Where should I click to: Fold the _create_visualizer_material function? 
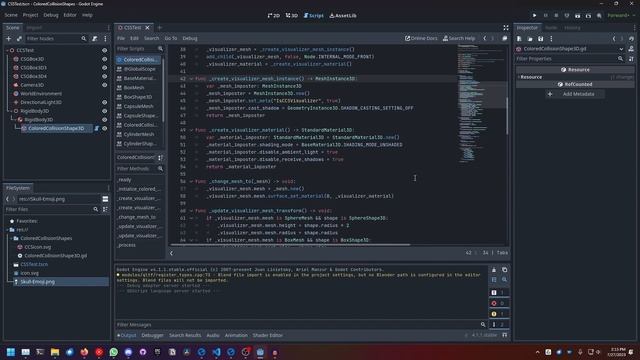click(191, 130)
